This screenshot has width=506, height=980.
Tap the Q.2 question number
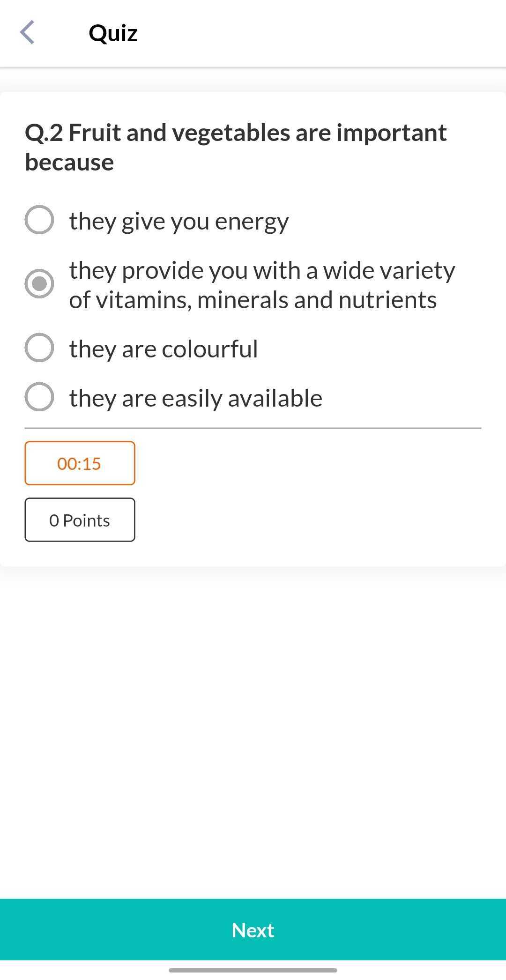(x=43, y=133)
